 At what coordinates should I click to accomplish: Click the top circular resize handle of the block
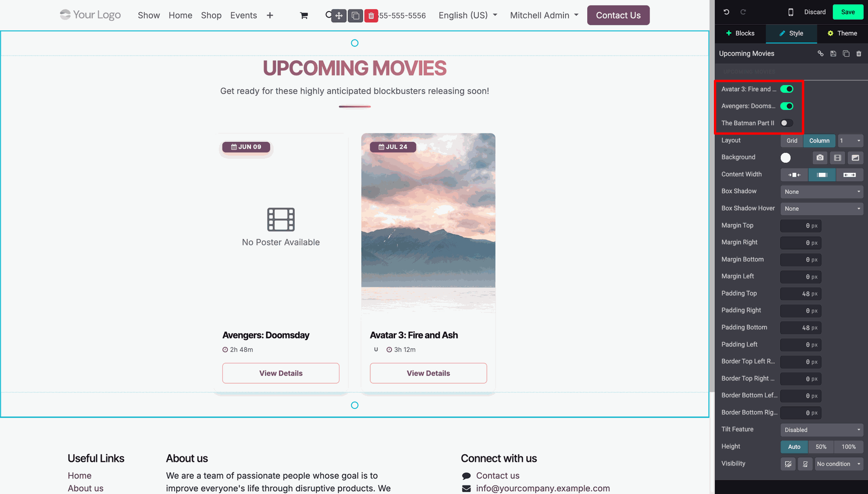[x=355, y=43]
